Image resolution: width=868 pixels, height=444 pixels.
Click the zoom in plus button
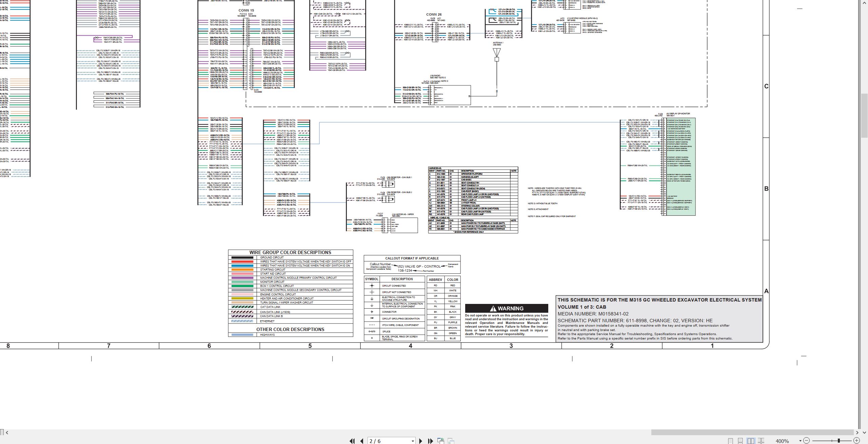tap(856, 441)
